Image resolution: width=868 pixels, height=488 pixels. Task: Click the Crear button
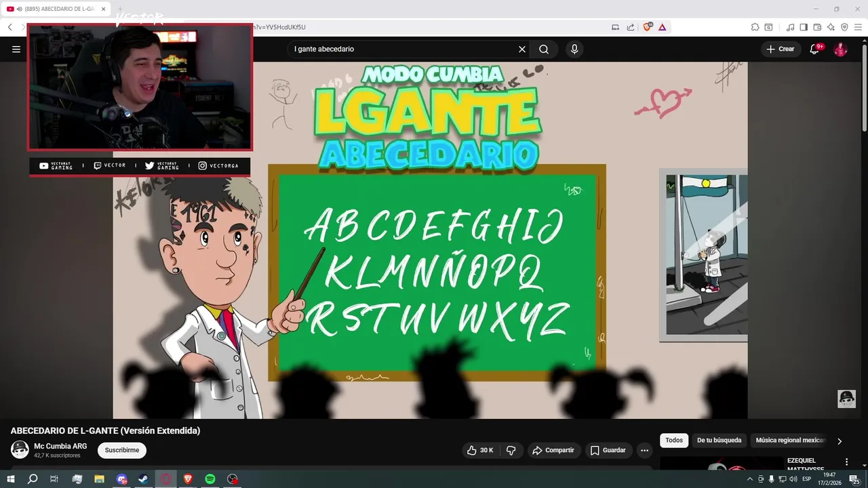tap(781, 49)
